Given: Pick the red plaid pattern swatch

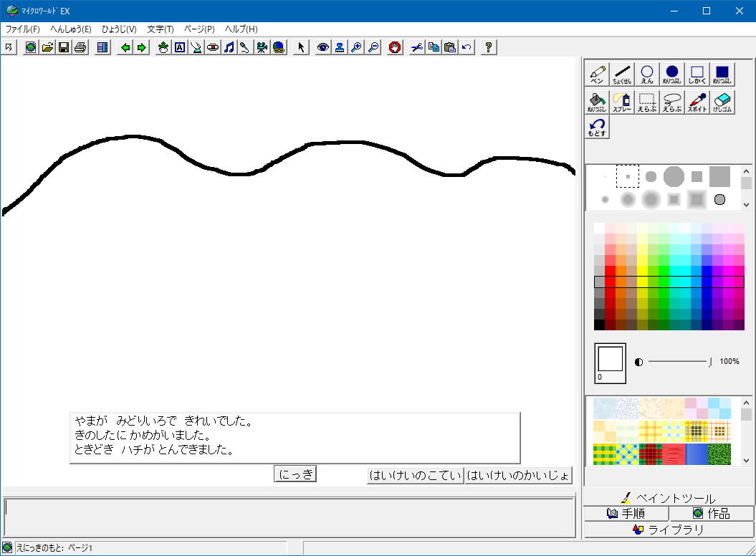Looking at the screenshot, I should 651,454.
